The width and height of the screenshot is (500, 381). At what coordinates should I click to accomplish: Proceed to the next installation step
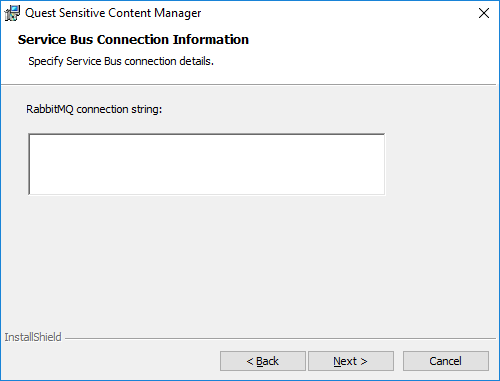[x=351, y=361]
